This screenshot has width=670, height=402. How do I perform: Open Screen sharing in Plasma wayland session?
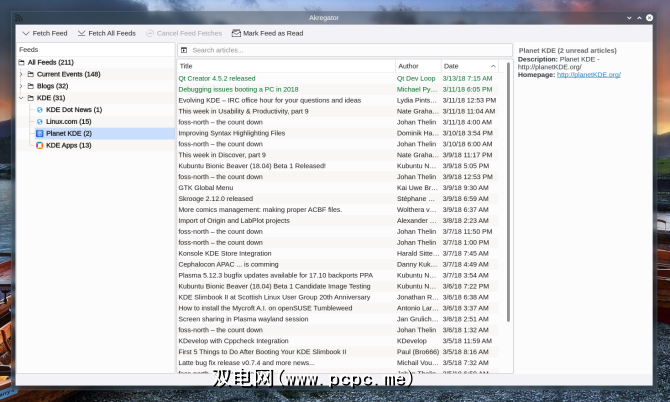(243, 319)
